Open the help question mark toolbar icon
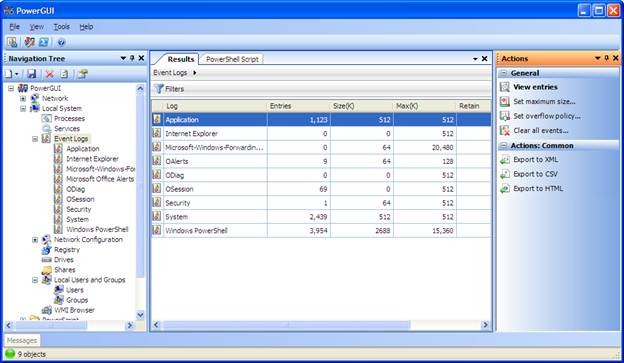The height and width of the screenshot is (363, 624). (x=61, y=42)
